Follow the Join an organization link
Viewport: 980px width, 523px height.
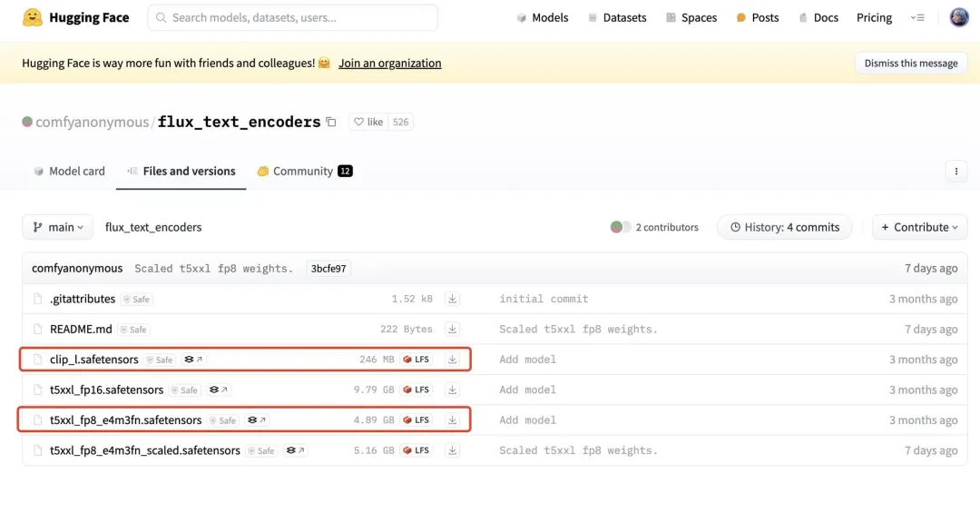(389, 64)
